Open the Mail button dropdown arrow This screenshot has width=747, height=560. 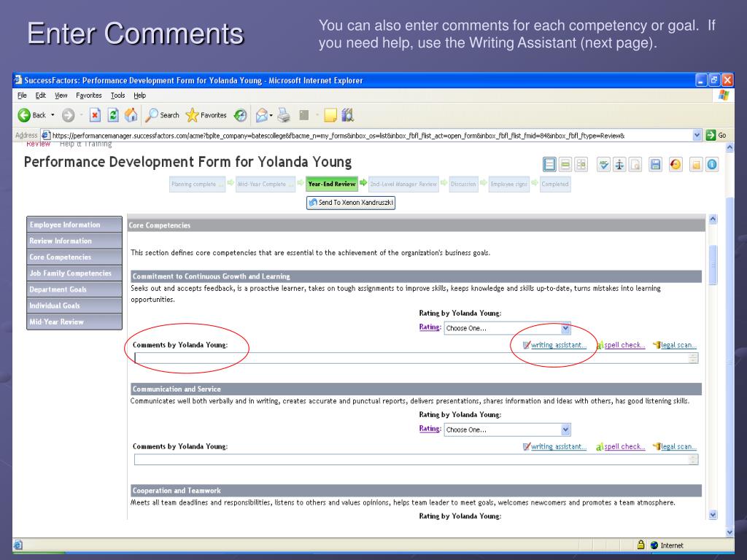click(x=271, y=115)
